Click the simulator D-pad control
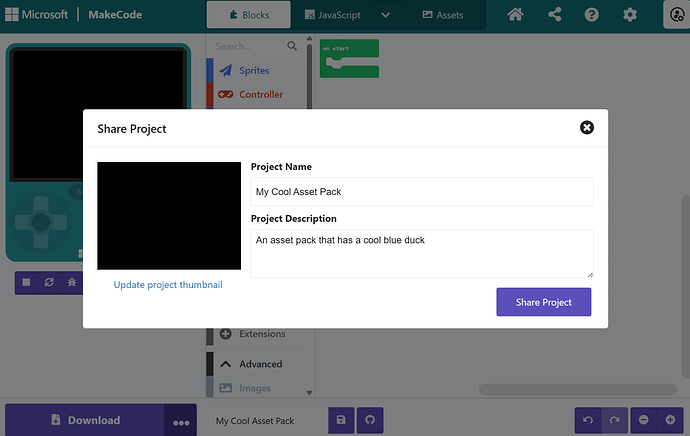This screenshot has width=690, height=436. coord(41,222)
